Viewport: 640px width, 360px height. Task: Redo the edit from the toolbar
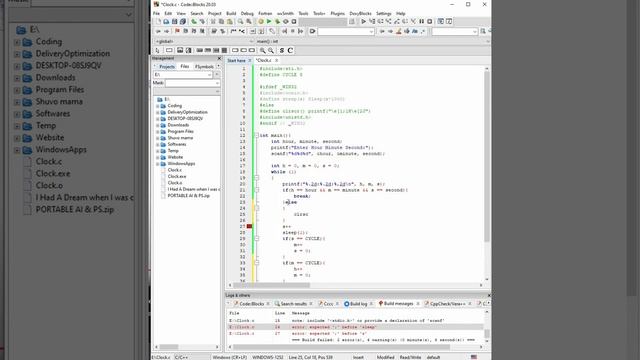point(202,22)
